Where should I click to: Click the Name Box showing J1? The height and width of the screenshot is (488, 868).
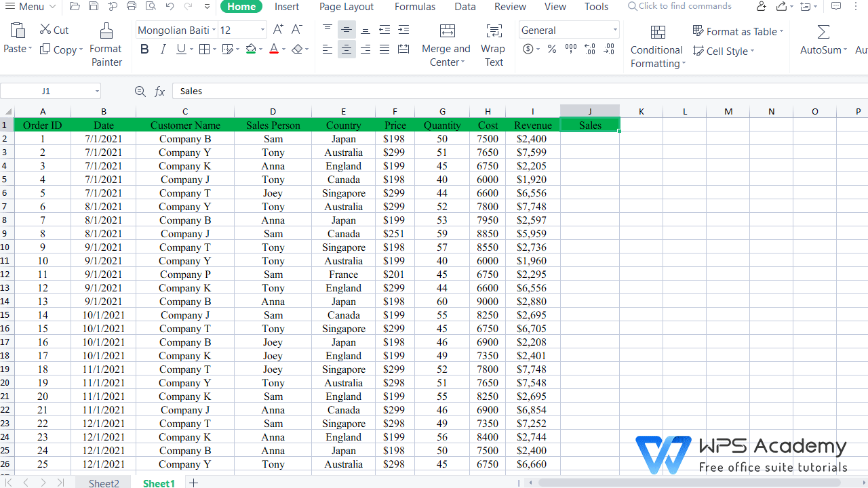pyautogui.click(x=45, y=90)
